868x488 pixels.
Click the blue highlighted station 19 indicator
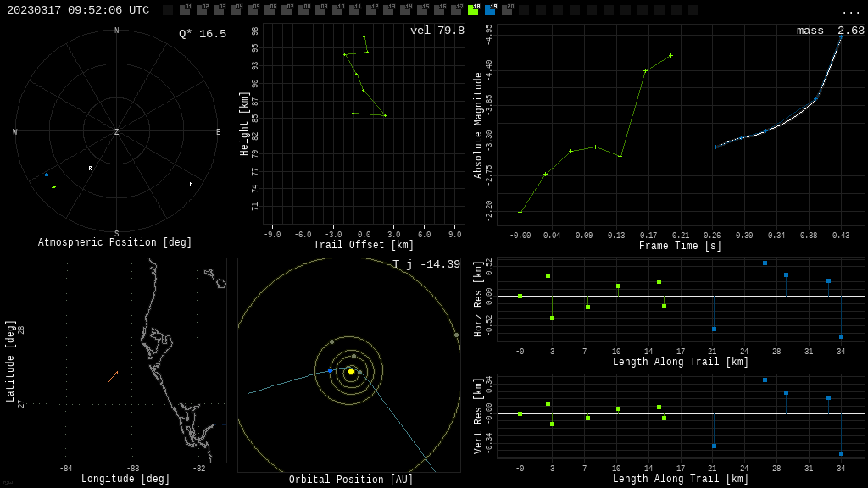(491, 9)
